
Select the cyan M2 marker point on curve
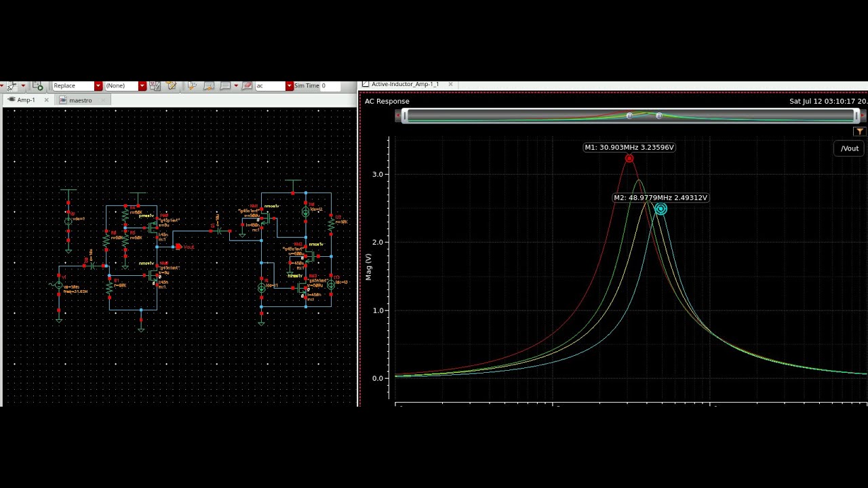[x=660, y=209]
